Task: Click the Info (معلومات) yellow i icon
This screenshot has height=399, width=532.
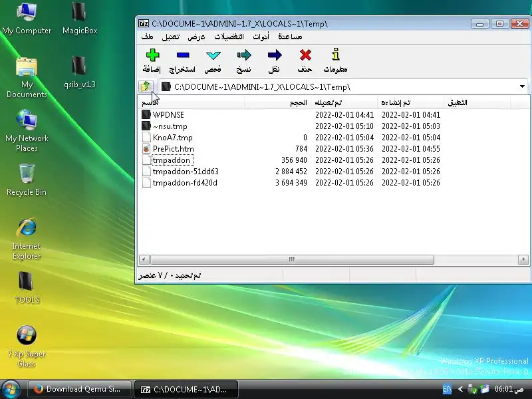Action: tap(336, 55)
